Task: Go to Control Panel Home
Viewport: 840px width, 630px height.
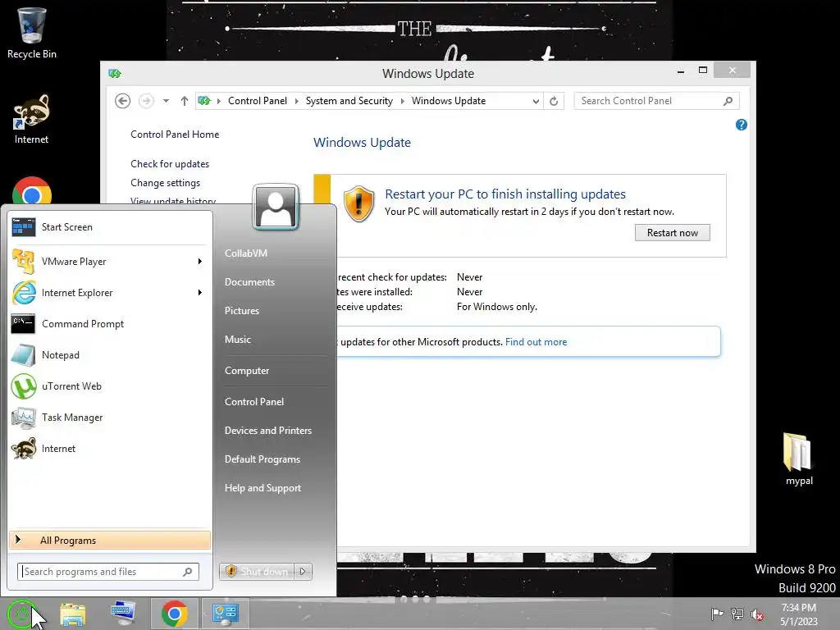Action: click(175, 135)
